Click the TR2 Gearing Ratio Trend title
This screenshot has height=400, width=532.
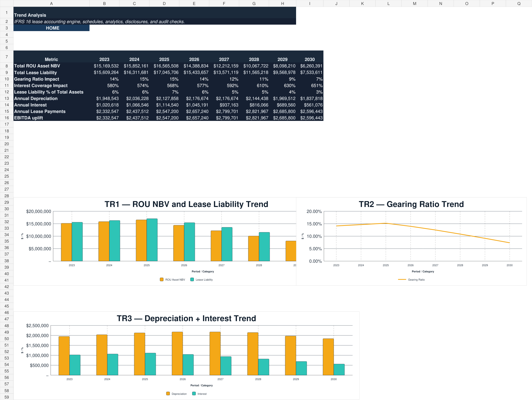(411, 204)
